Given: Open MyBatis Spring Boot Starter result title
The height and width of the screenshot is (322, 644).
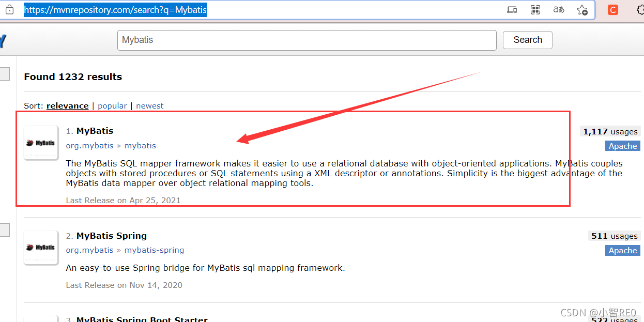Looking at the screenshot, I should click(142, 319).
